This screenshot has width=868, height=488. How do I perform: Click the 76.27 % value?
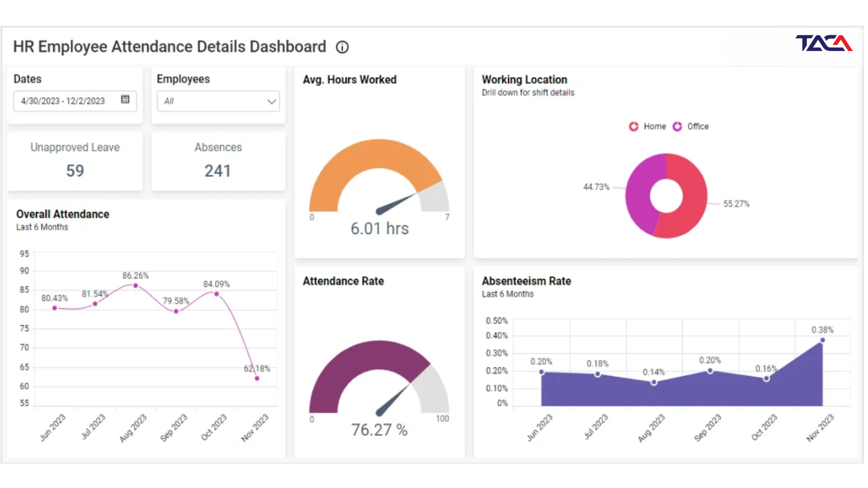(380, 430)
